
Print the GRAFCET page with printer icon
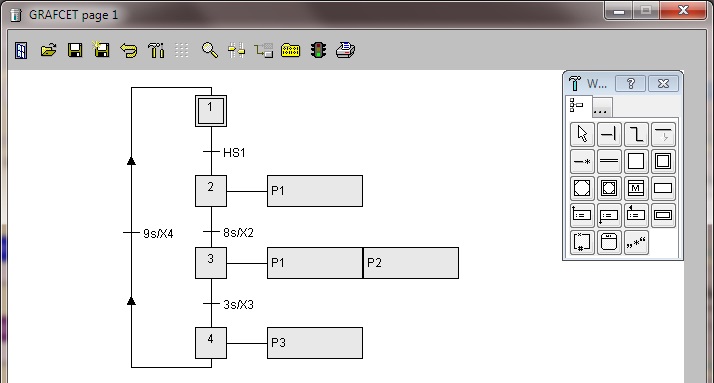pos(345,50)
